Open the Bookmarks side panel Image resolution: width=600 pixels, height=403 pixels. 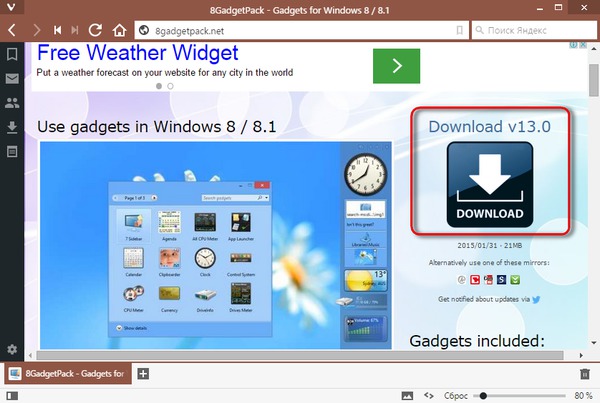pos(12,54)
